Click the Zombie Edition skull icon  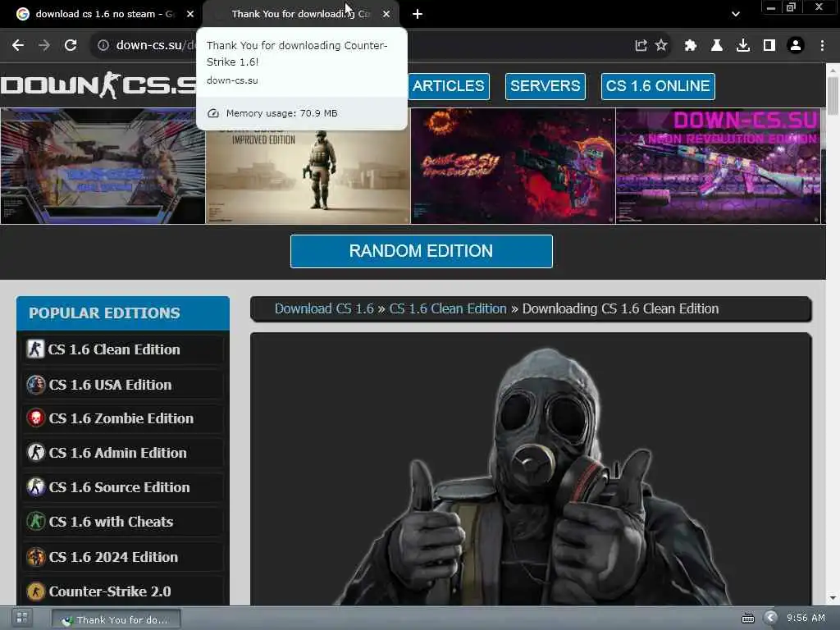(x=36, y=418)
